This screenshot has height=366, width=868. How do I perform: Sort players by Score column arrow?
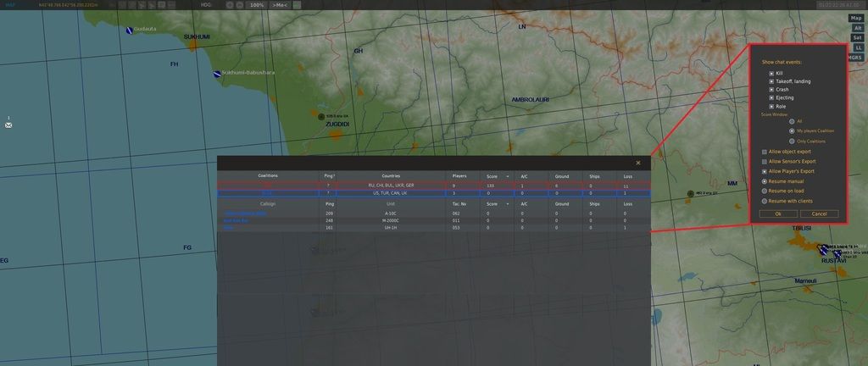click(508, 204)
